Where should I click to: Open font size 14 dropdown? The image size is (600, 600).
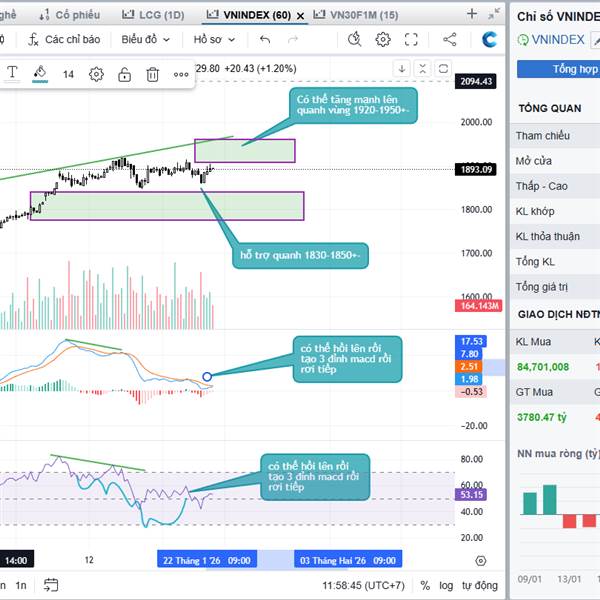point(68,74)
